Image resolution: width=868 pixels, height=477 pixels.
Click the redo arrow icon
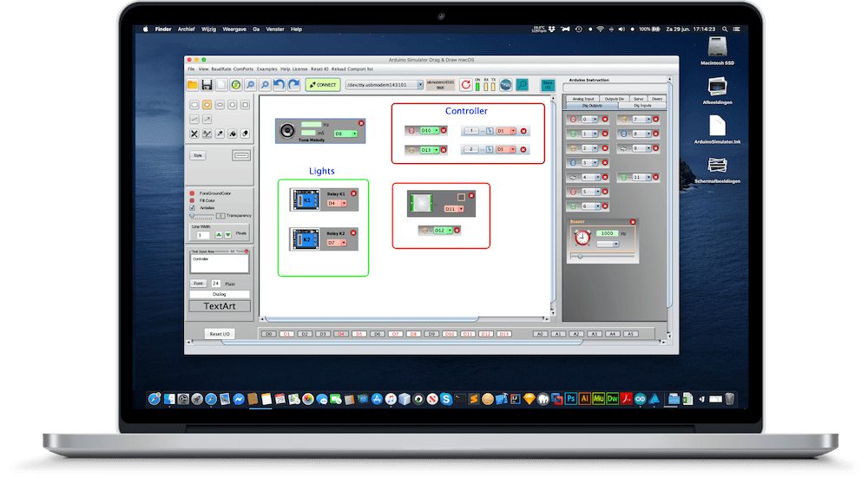(294, 85)
